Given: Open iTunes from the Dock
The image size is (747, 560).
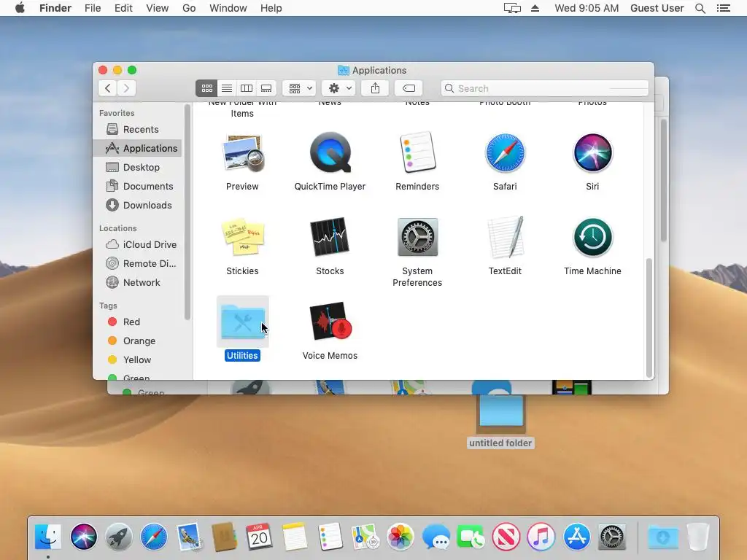Looking at the screenshot, I should [x=541, y=537].
